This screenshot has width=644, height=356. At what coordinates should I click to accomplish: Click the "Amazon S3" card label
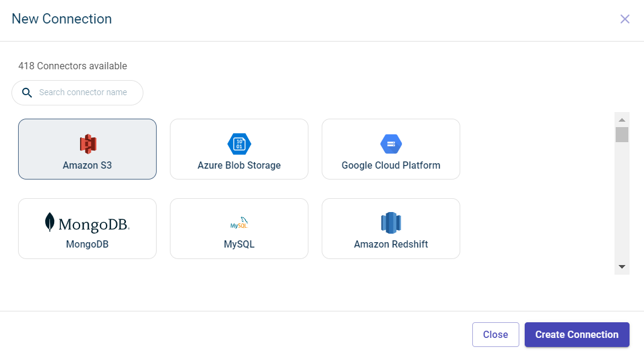87,165
